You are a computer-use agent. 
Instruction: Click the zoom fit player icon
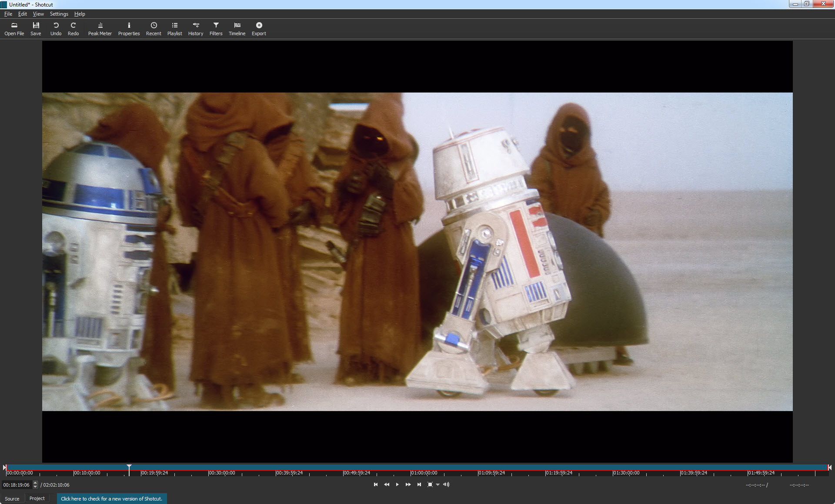tap(430, 484)
